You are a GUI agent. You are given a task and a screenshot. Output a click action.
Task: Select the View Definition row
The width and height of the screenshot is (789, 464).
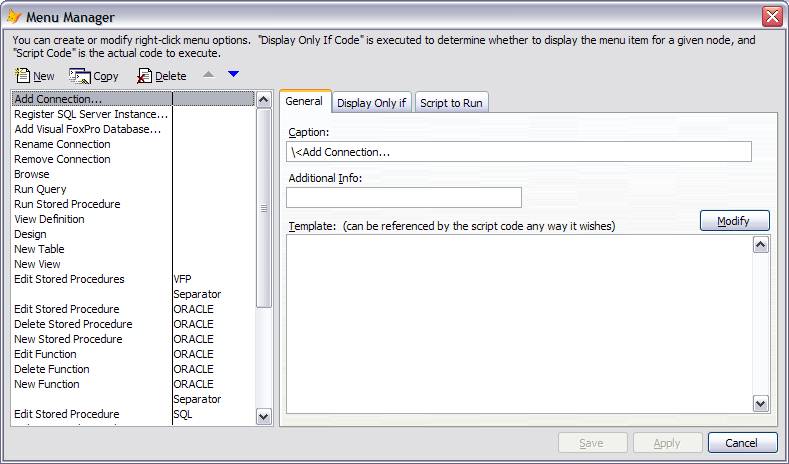pos(133,219)
